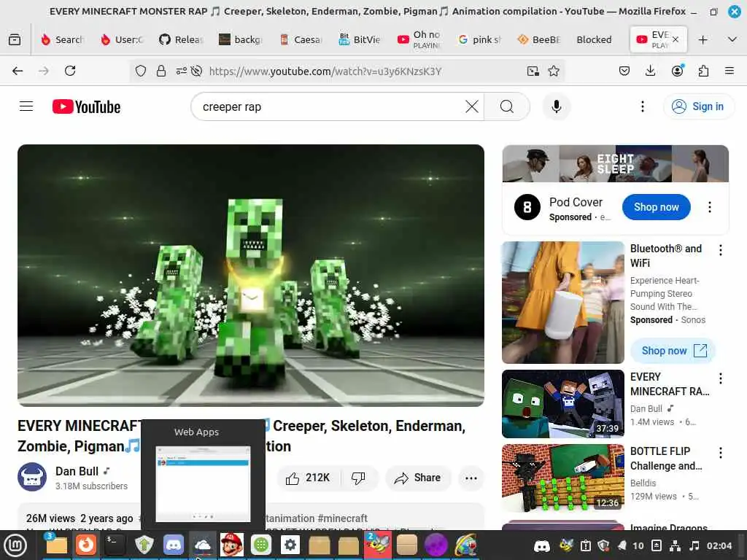This screenshot has height=560, width=747.
Task: Open Discord from the taskbar
Action: [174, 545]
